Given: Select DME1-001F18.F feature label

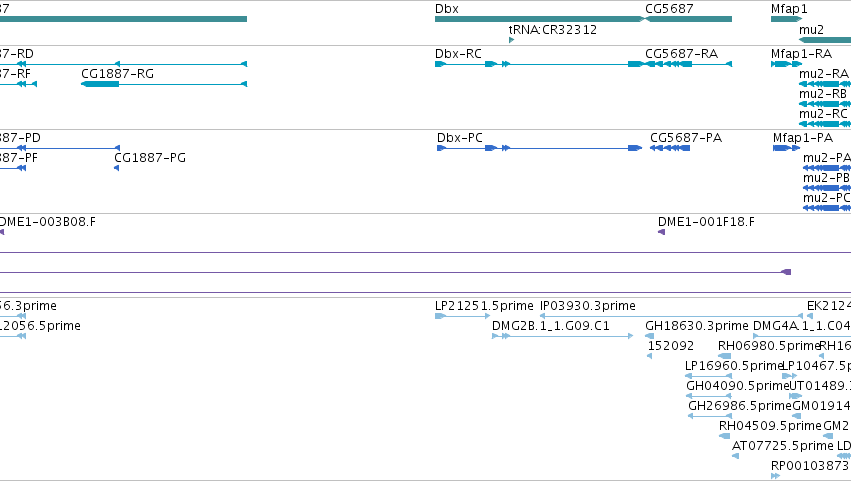Looking at the screenshot, I should (x=706, y=221).
